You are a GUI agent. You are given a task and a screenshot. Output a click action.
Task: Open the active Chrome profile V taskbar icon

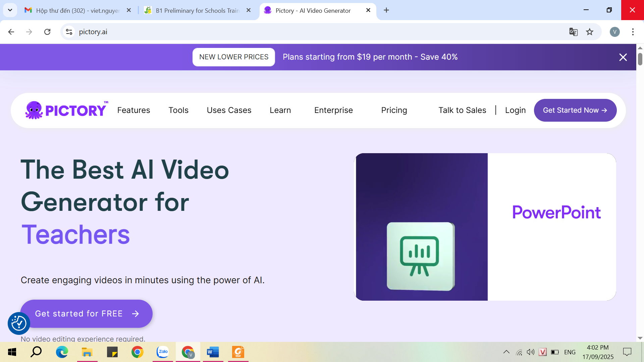(188, 352)
